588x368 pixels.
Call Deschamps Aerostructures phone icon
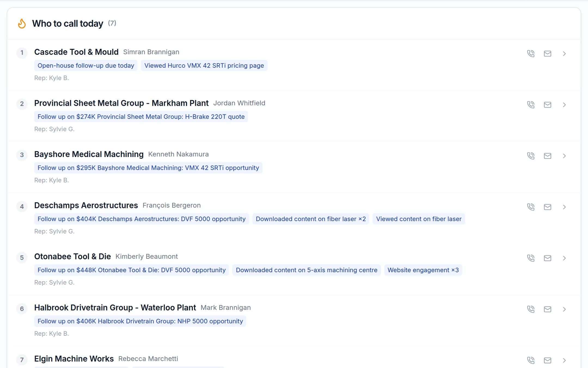(x=531, y=207)
